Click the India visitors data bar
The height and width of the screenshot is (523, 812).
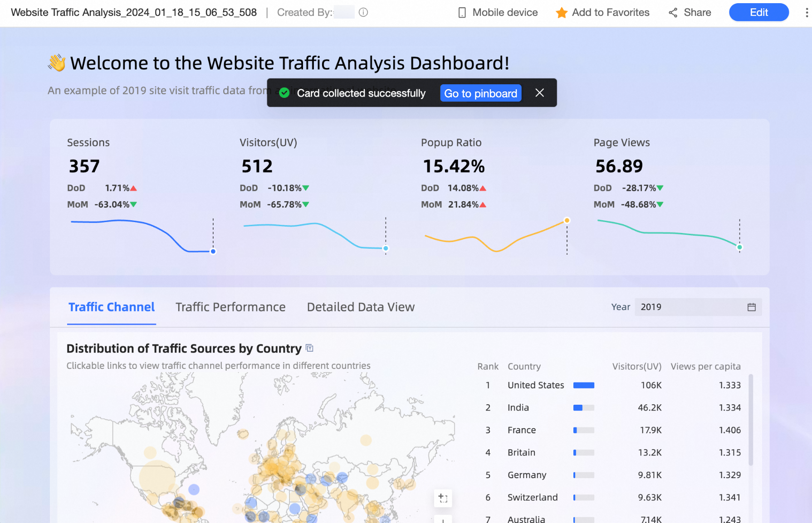coord(584,408)
